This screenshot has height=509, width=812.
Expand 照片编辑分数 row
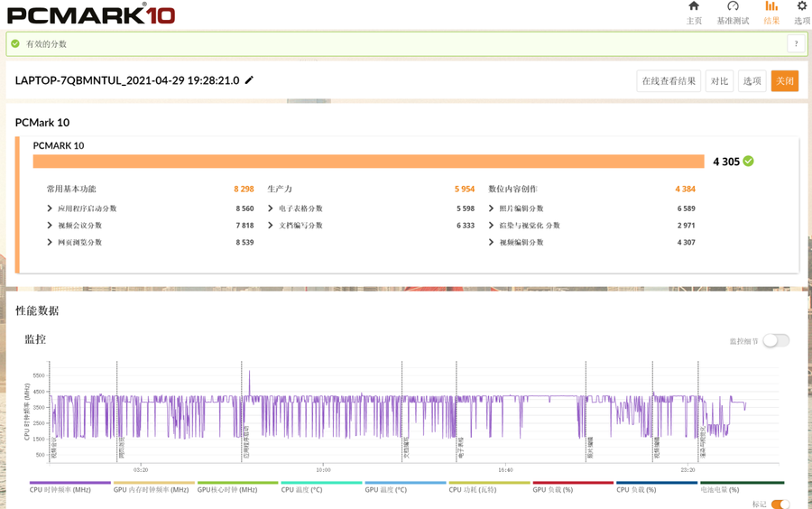coord(492,208)
